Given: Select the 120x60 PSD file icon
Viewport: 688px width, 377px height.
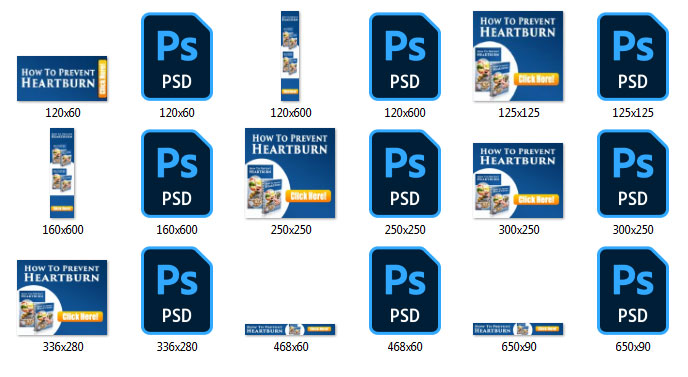Looking at the screenshot, I should pos(177,56).
